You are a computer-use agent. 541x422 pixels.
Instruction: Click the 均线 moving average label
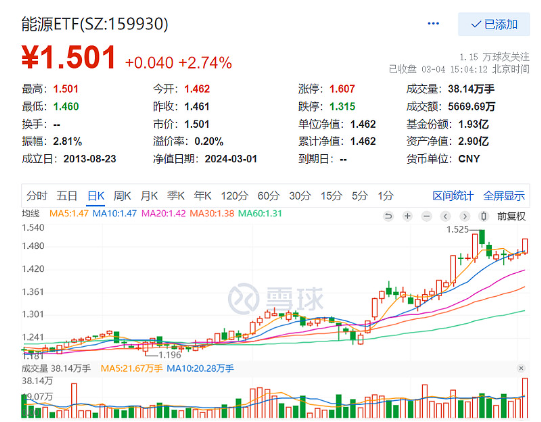[31, 214]
